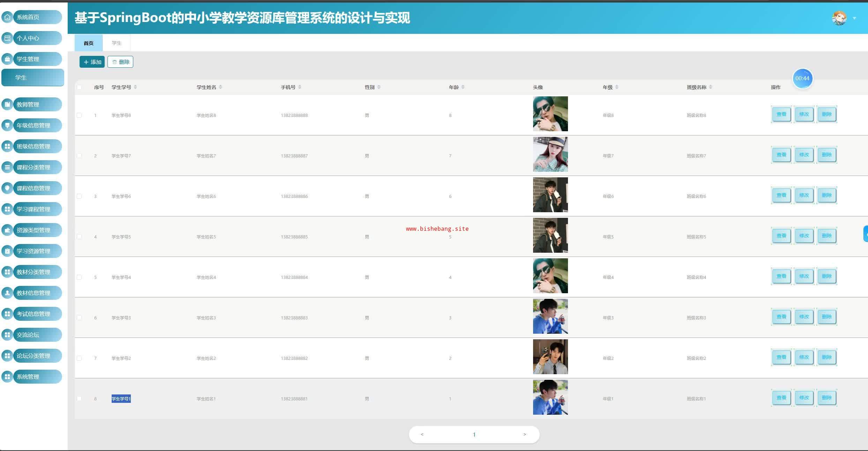The image size is (868, 451).
Task: Open the user avatar dropdown arrow
Action: pos(854,18)
